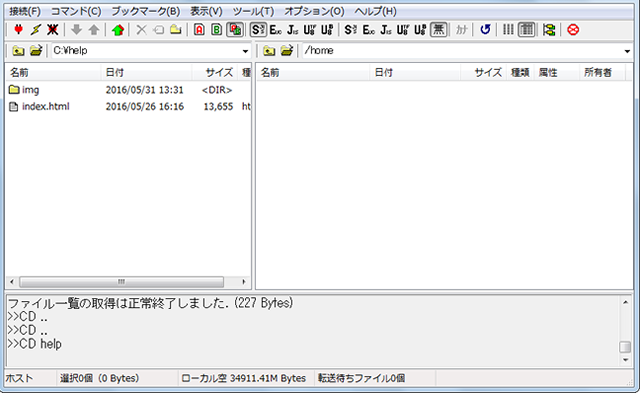The image size is (640, 393).
Task: Click log pane scroll-up arrow
Action: pyautogui.click(x=625, y=302)
